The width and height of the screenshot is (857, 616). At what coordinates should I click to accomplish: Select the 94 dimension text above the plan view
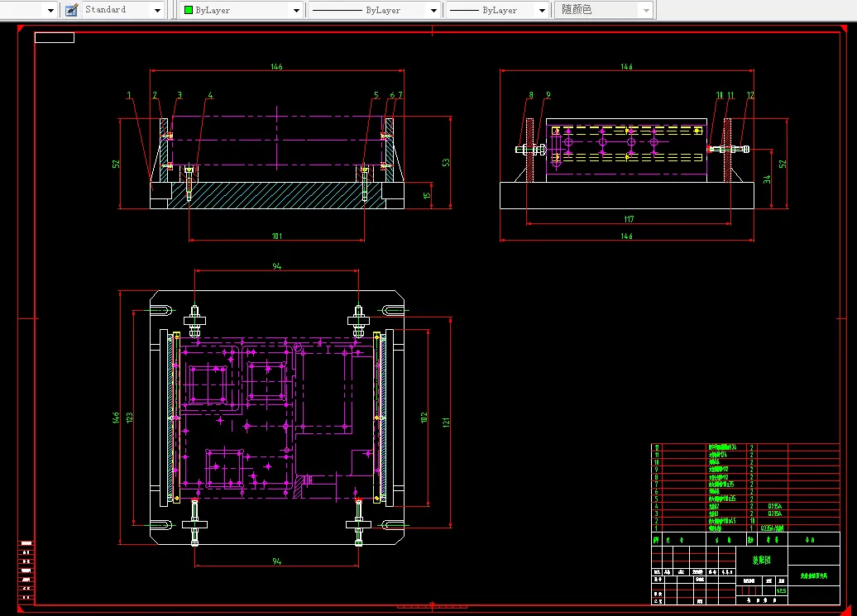(277, 266)
